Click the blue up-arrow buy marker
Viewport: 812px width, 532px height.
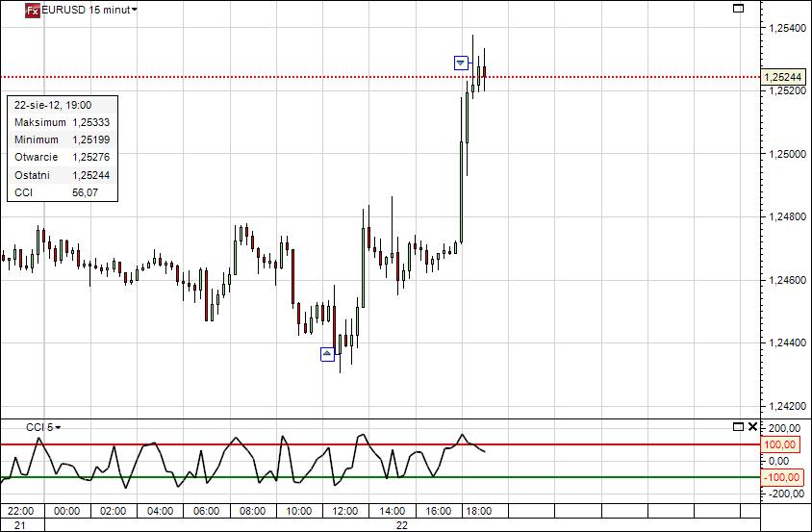pos(327,354)
